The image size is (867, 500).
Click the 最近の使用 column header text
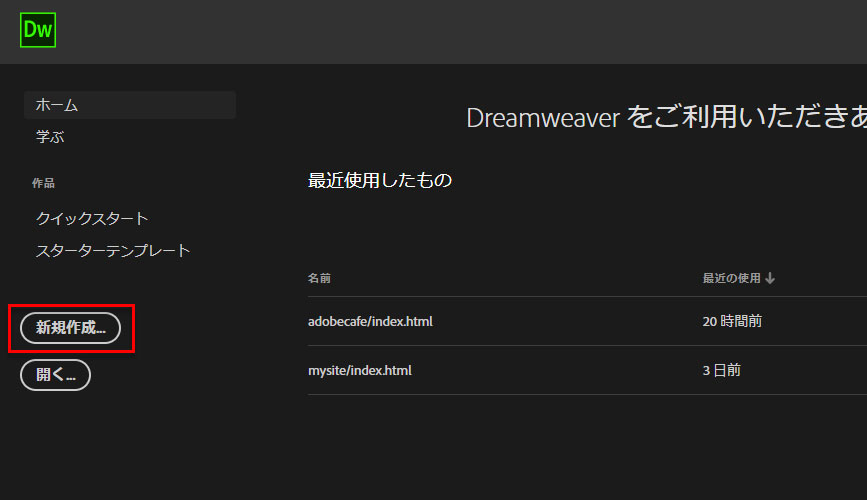pyautogui.click(x=731, y=278)
